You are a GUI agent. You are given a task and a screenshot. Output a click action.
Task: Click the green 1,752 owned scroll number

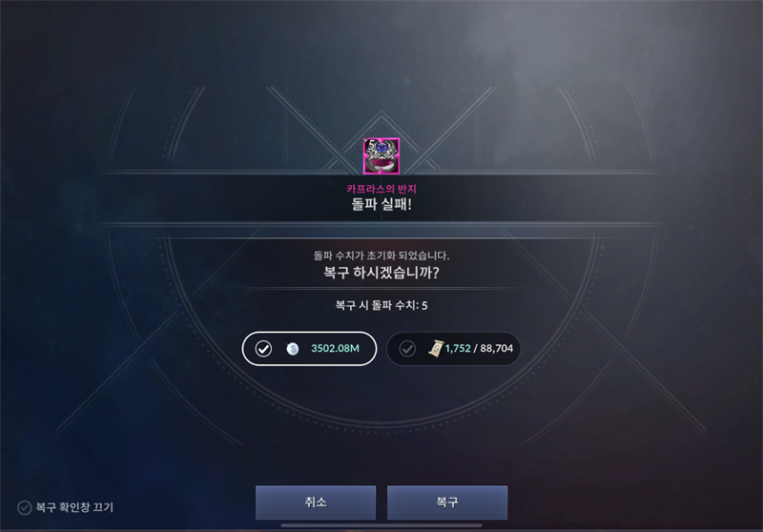458,349
